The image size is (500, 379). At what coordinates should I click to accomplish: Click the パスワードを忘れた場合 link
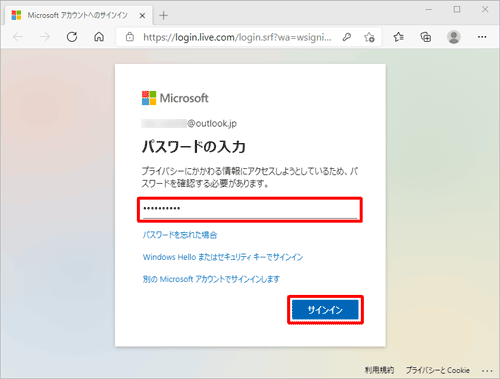click(180, 235)
